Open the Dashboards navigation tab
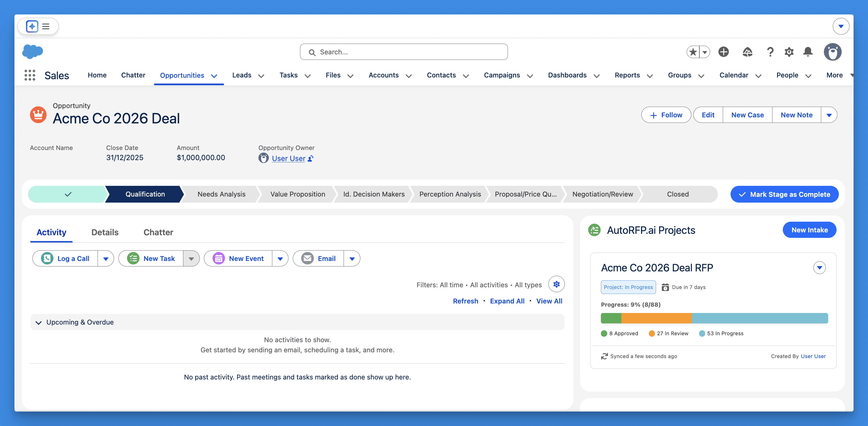The height and width of the screenshot is (426, 868). [x=567, y=75]
